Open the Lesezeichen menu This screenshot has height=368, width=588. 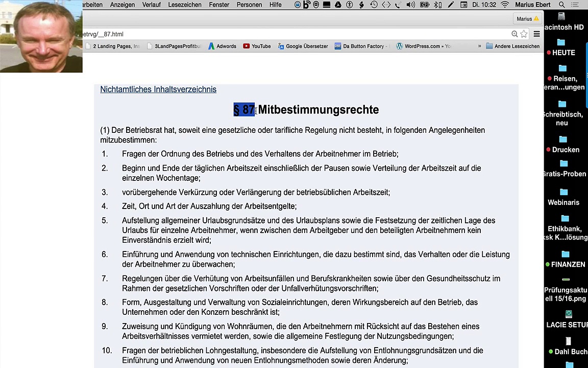coord(184,5)
